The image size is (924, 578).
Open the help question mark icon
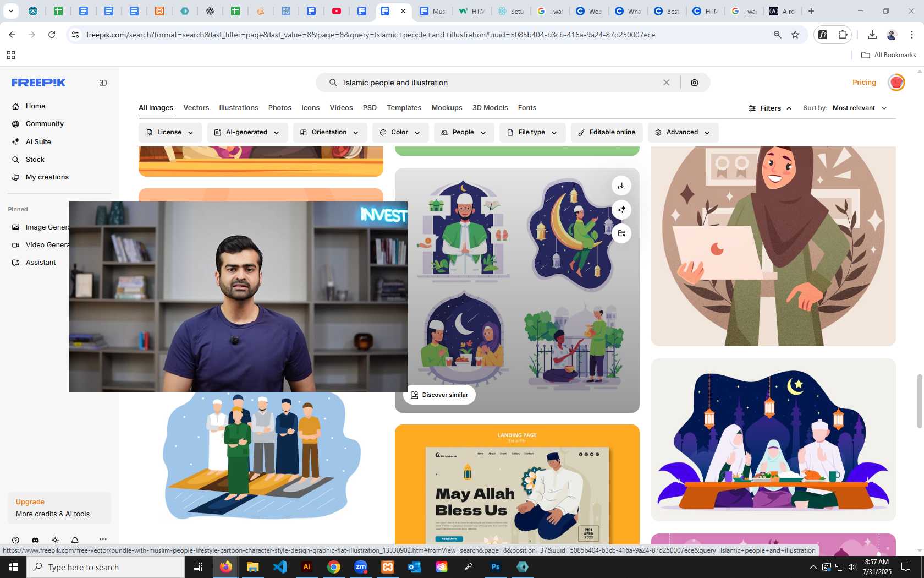coord(15,541)
